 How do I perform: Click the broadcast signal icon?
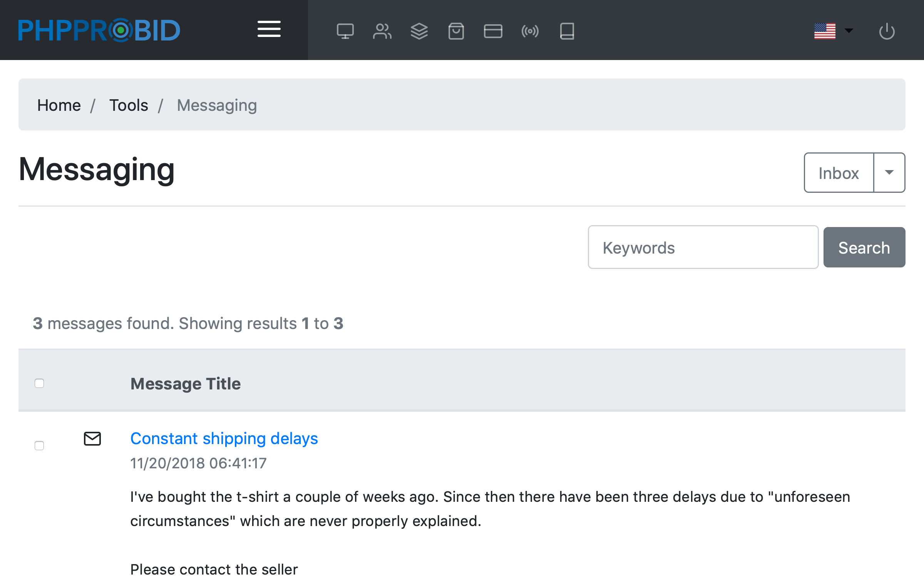(x=530, y=31)
